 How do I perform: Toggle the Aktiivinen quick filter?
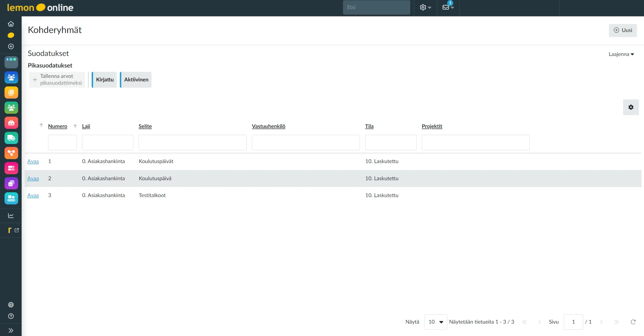point(136,80)
